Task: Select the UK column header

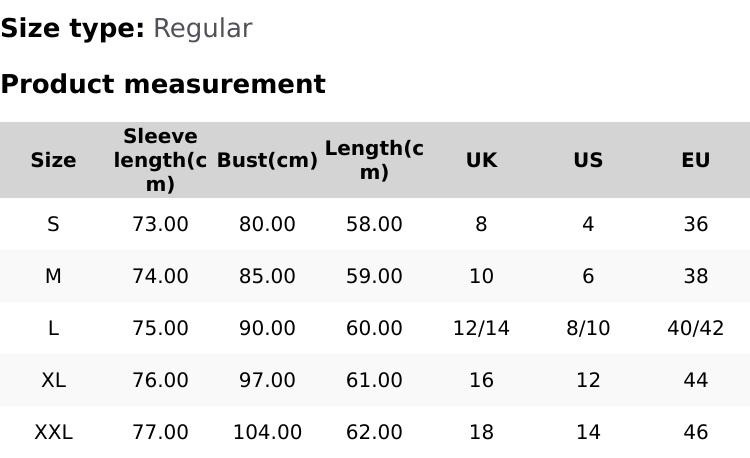Action: tap(481, 160)
